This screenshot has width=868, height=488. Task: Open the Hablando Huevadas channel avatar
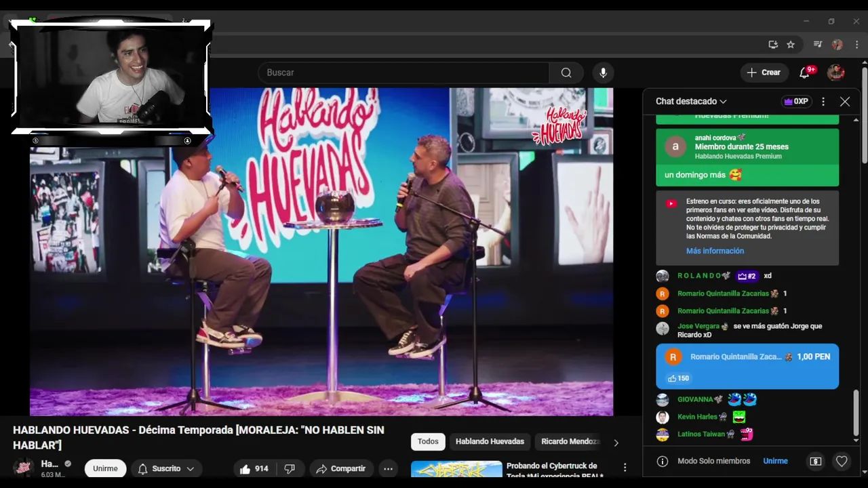coord(24,468)
